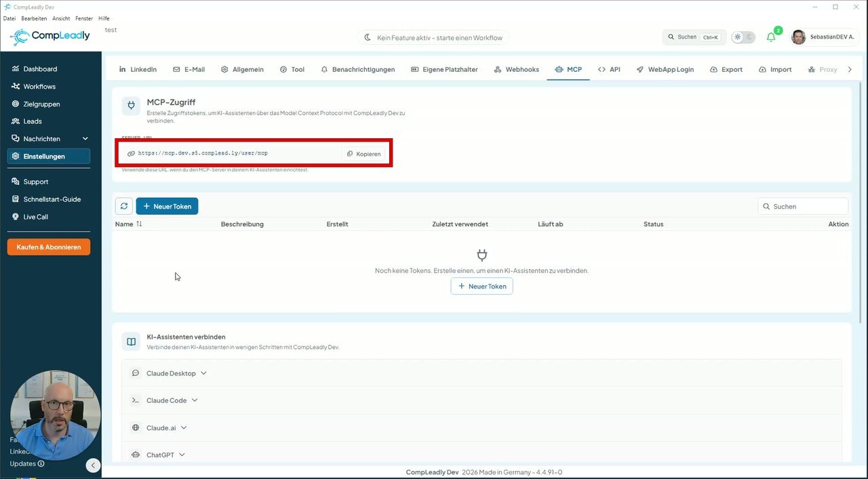Open the Tool tab
The image size is (868, 479).
click(x=292, y=69)
